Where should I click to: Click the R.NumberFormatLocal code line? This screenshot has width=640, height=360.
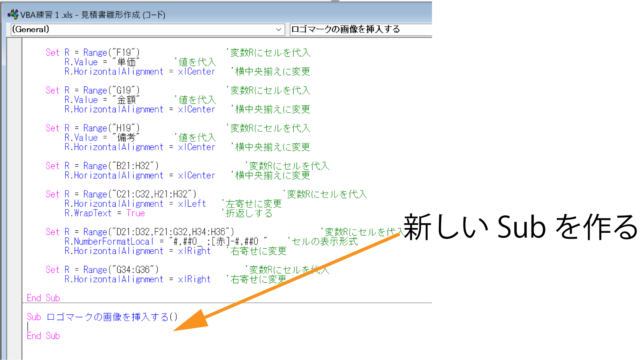click(211, 241)
